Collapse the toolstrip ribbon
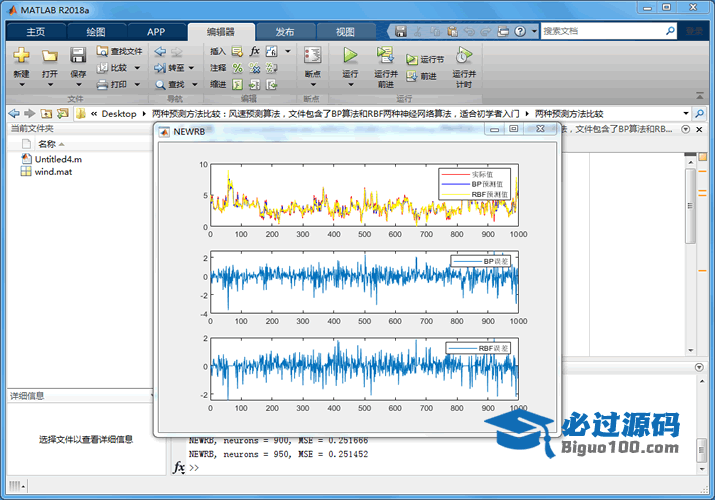Image resolution: width=715 pixels, height=500 pixels. [x=699, y=96]
